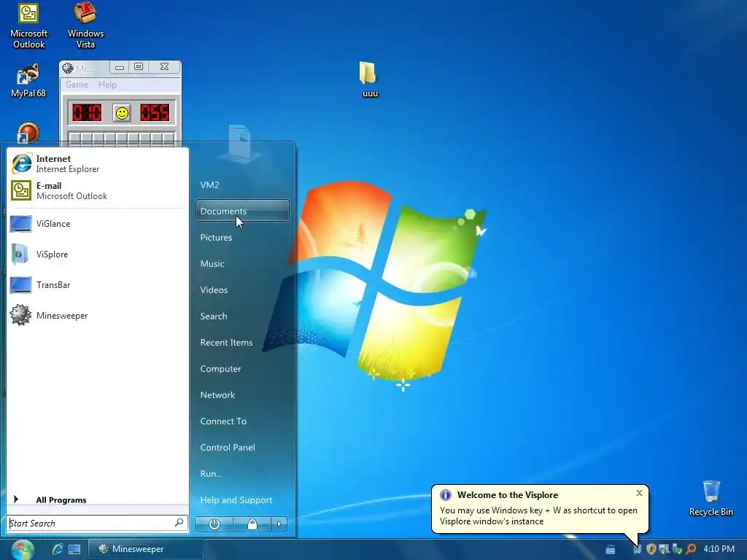This screenshot has width=747, height=560.
Task: Expand All Programs in the Start menu
Action: 98,499
